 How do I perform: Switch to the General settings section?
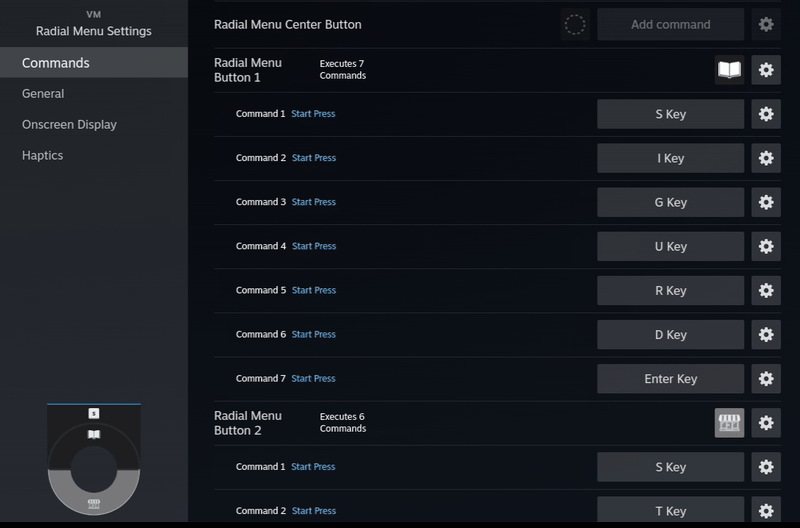coord(43,94)
